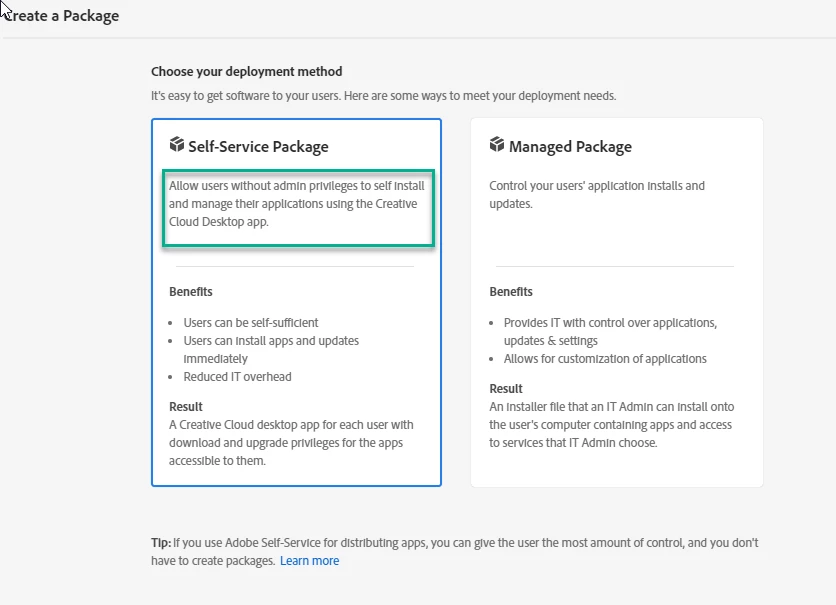
Task: Click "Provides IT with control over applications" bullet
Action: click(x=610, y=332)
